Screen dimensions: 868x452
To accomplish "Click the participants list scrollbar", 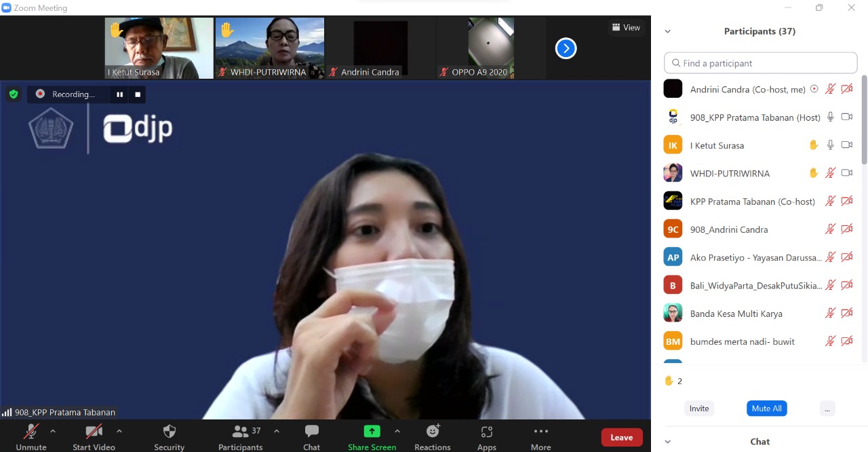I will click(864, 122).
